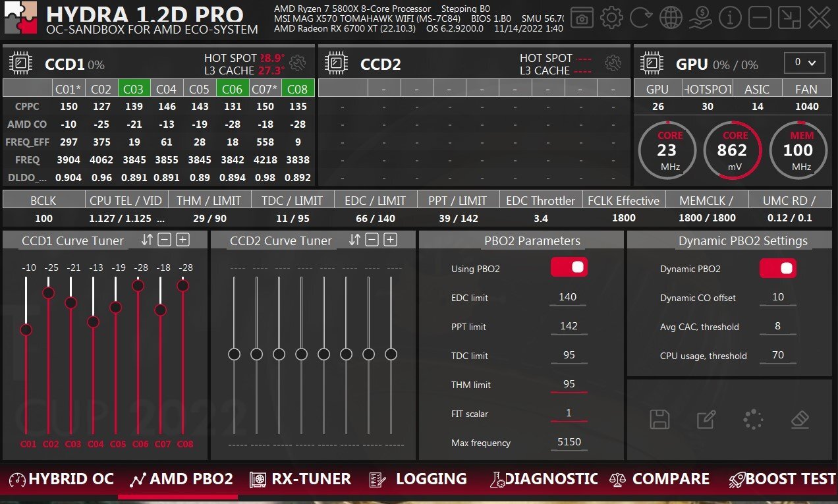Open the settings gear in the title bar
Image resolution: width=838 pixels, height=504 pixels.
[x=611, y=18]
